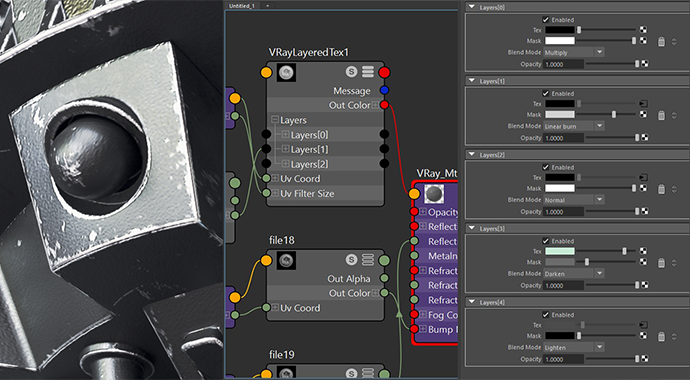
Task: Click the trash icon for Layers[0]
Action: (661, 42)
